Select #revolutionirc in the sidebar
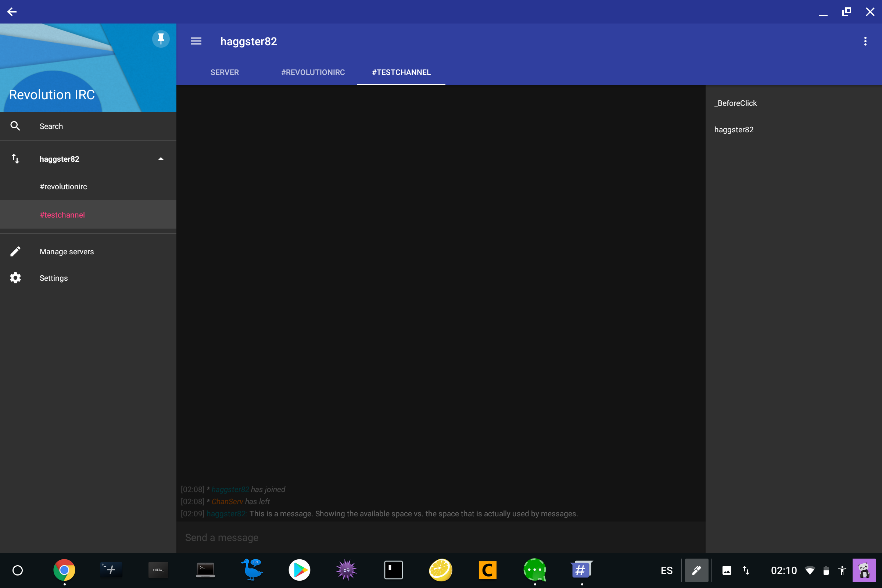This screenshot has height=588, width=882. tap(63, 186)
